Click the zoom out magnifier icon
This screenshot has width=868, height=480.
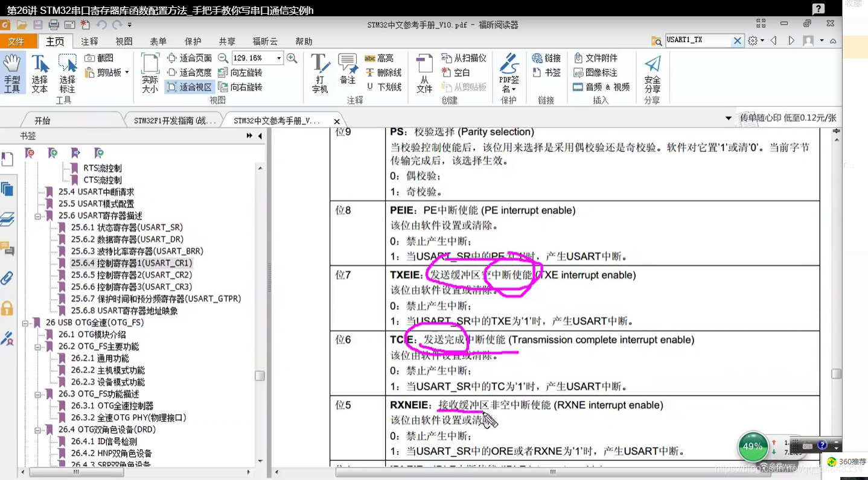223,58
